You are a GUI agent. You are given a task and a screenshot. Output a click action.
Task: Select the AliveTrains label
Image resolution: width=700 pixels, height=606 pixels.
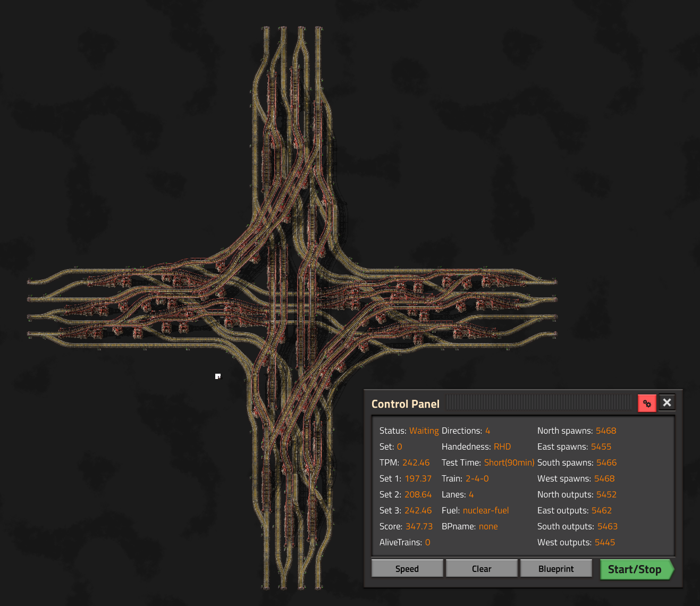400,542
